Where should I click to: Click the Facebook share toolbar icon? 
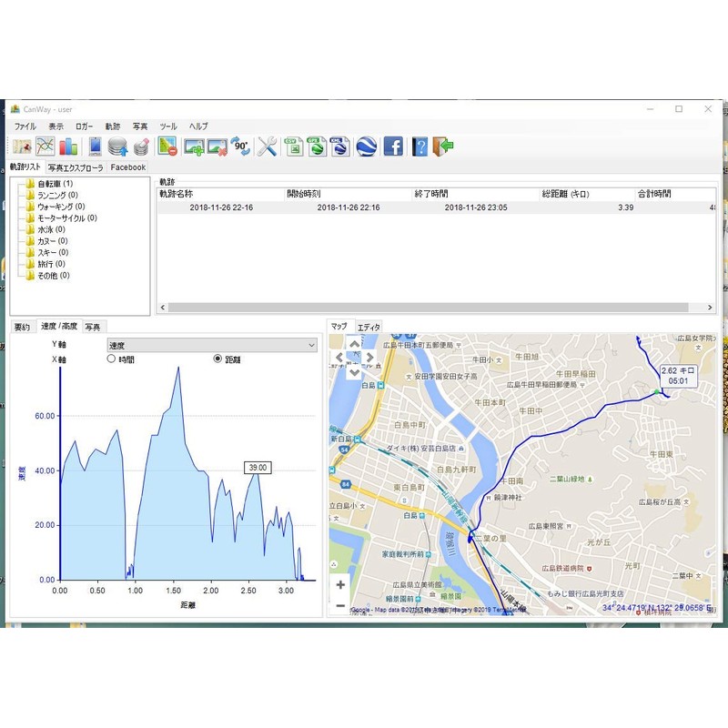tap(393, 147)
